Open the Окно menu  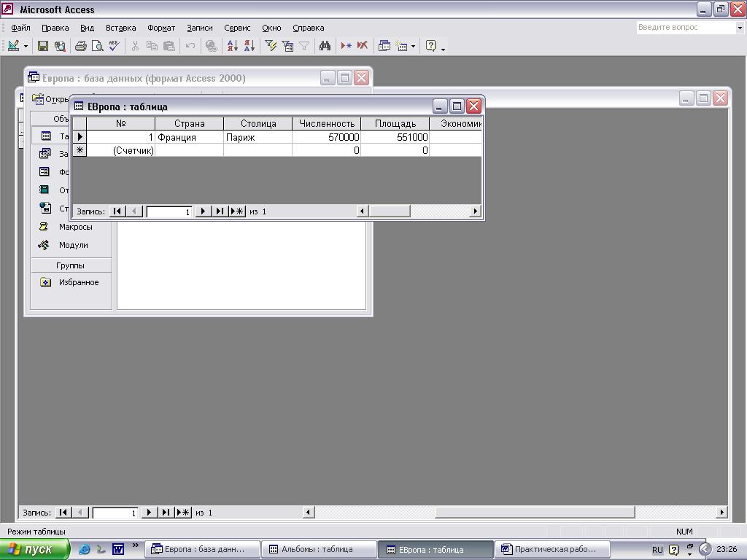coord(271,28)
